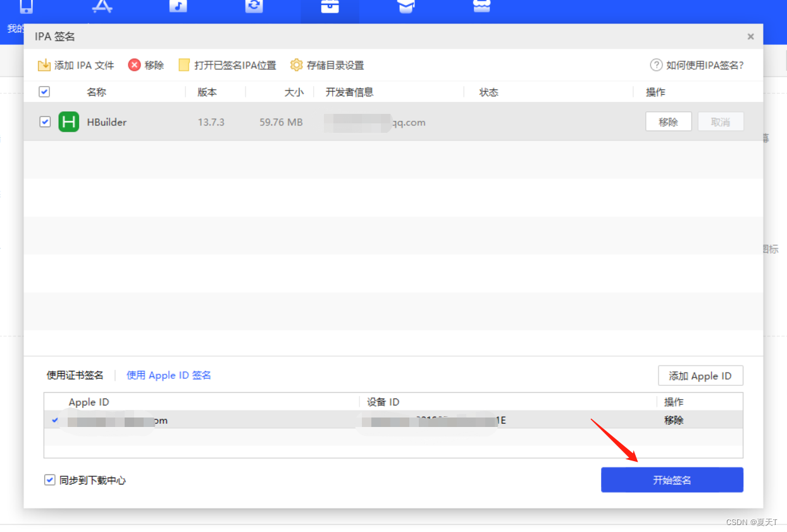This screenshot has width=787, height=532.
Task: Click the 设备 ID column header
Action: click(x=383, y=402)
